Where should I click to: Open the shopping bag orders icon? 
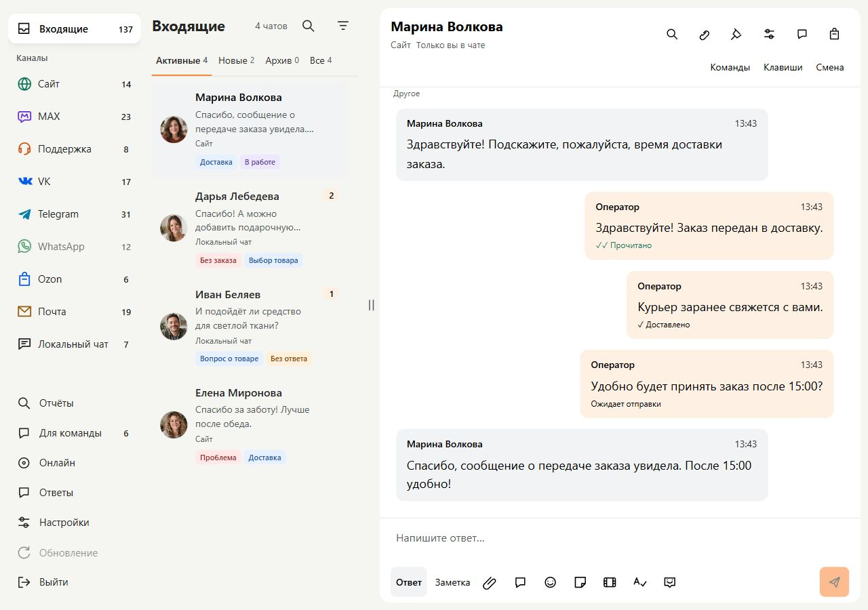pyautogui.click(x=835, y=34)
